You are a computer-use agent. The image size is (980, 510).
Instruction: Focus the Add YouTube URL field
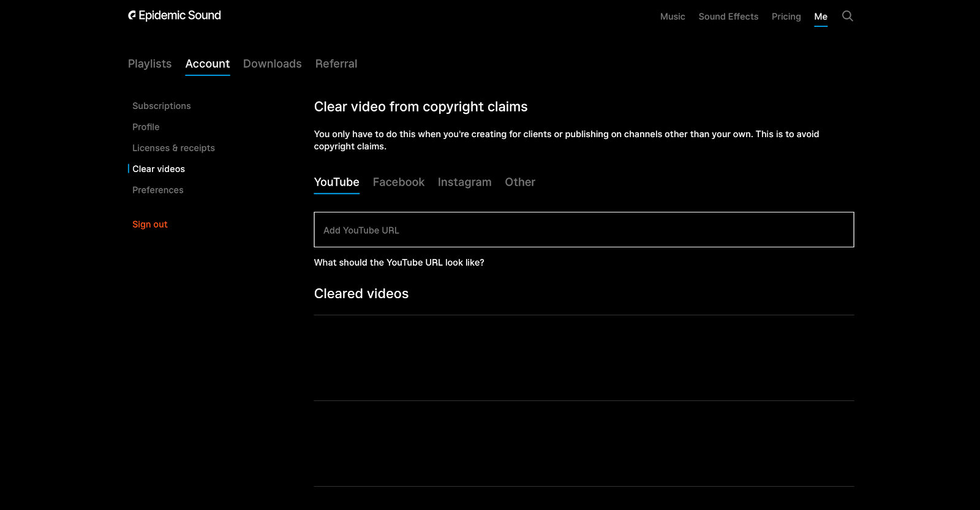point(583,230)
